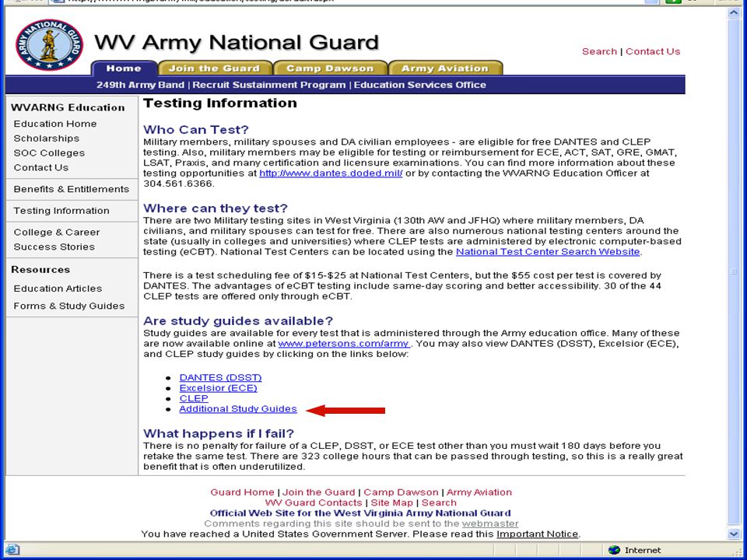Open DANTES (DSST) study guide link
The image size is (747, 560).
(220, 378)
